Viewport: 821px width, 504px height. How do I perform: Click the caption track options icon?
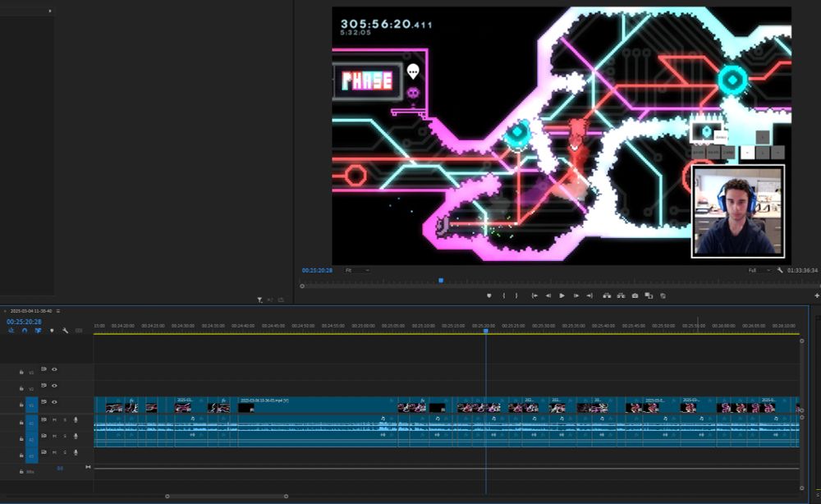79,331
